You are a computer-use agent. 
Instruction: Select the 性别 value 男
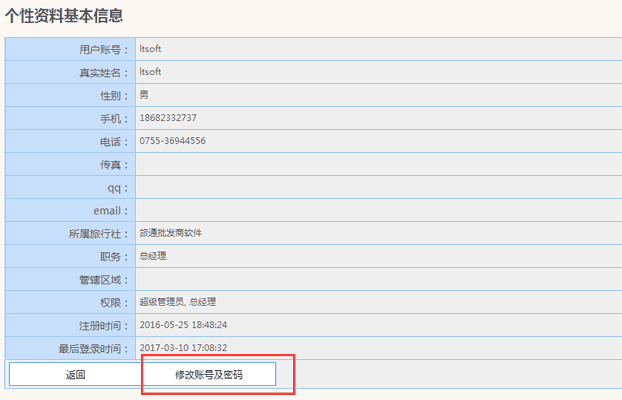(x=144, y=95)
